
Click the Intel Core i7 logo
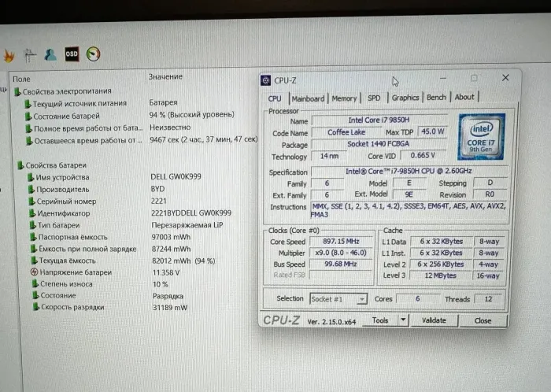(480, 136)
